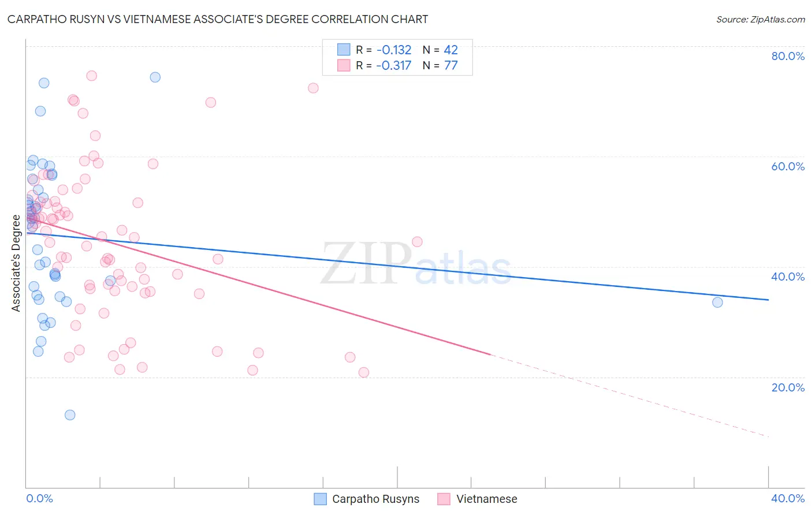Click the 40.0% y-axis label

(x=788, y=277)
